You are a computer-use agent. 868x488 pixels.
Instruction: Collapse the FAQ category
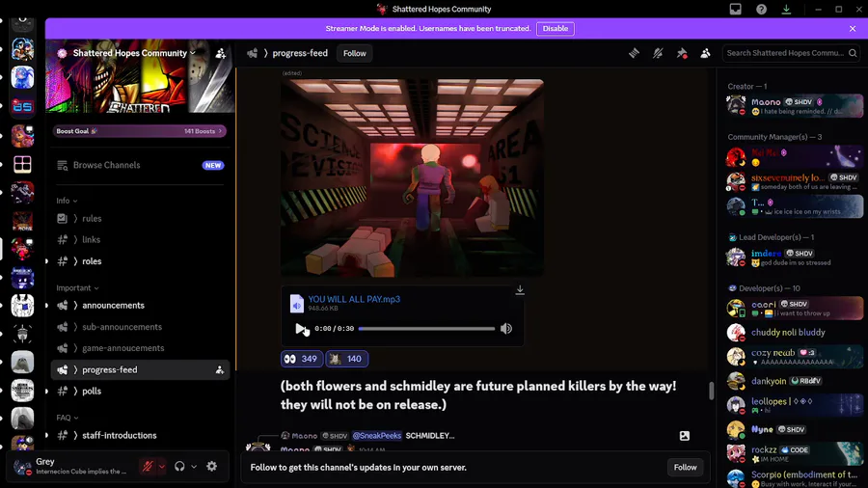(x=67, y=418)
